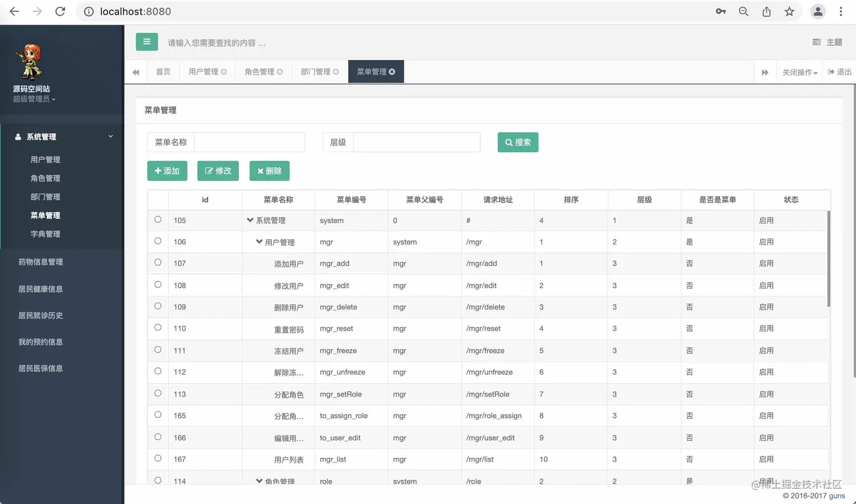Reload the page with the refresh icon
The width and height of the screenshot is (856, 504).
pos(60,11)
